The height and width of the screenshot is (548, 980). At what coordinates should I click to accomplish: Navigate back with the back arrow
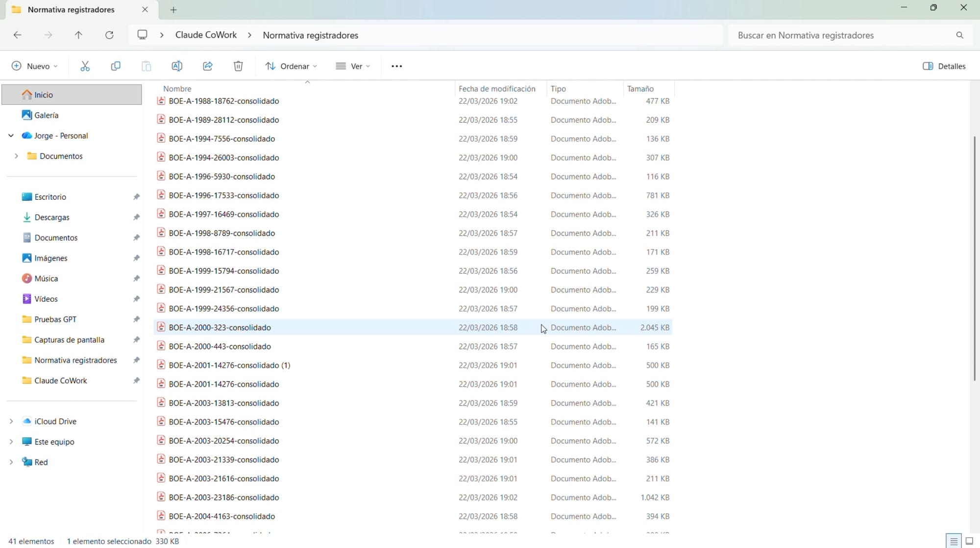coord(18,35)
